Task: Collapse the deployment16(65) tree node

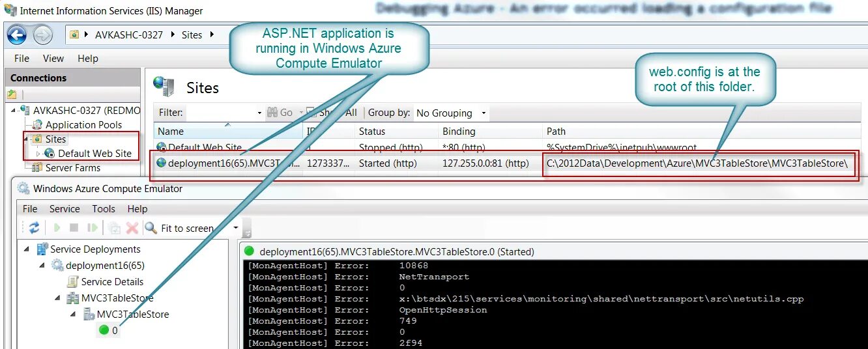Action: (x=42, y=265)
